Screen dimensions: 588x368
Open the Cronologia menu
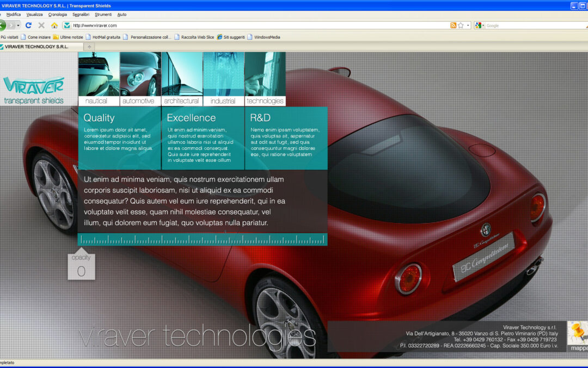point(57,15)
